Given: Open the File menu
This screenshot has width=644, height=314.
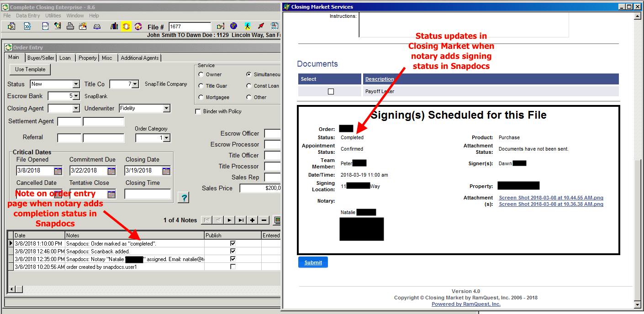Looking at the screenshot, I should tap(7, 16).
